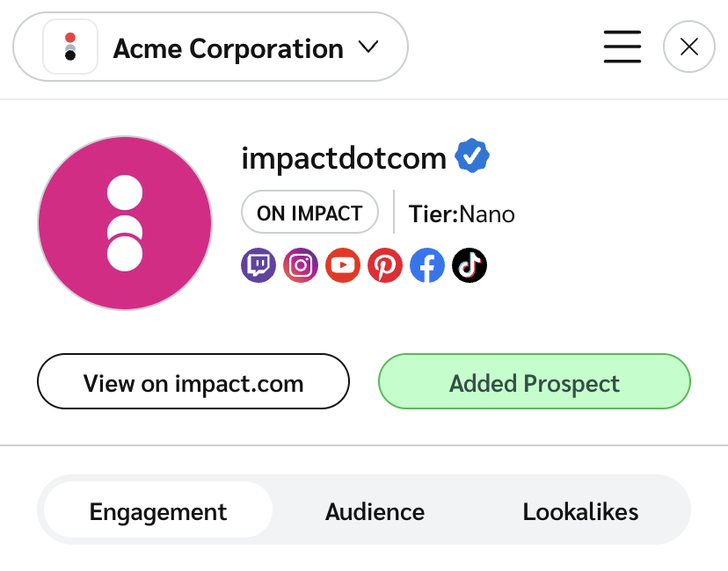Screen dimensions: 728x571
Task: Click the Facebook page icon
Action: tap(427, 265)
